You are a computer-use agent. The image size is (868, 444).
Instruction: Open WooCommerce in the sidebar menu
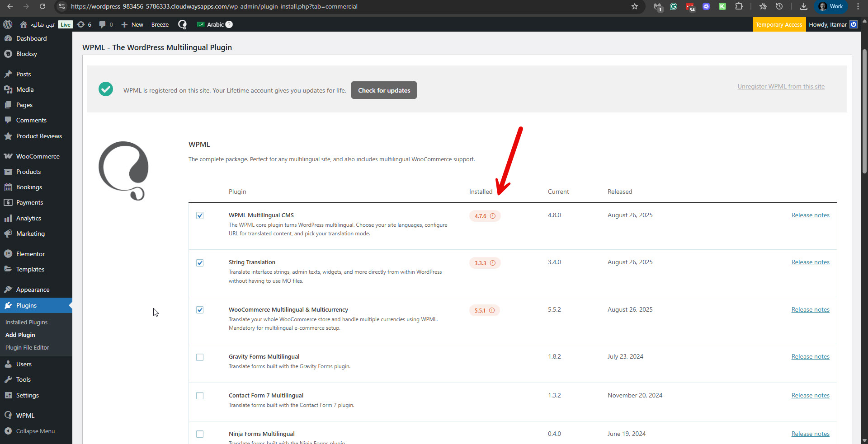click(x=38, y=156)
